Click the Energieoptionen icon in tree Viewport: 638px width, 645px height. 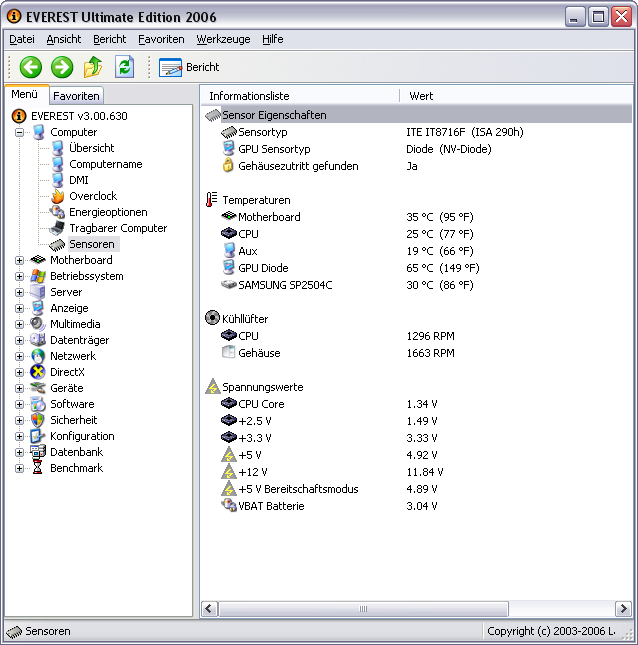[x=58, y=212]
